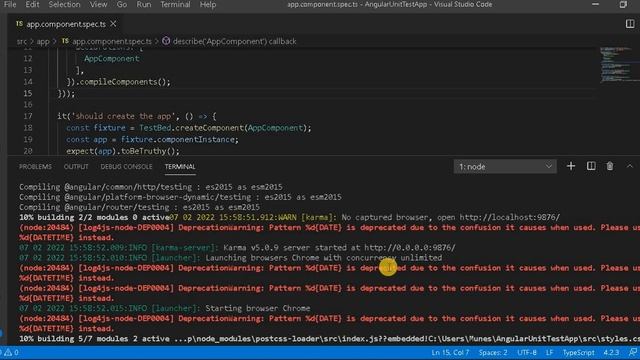This screenshot has width=640, height=360.
Task: Open the Help menu
Action: tap(207, 4)
